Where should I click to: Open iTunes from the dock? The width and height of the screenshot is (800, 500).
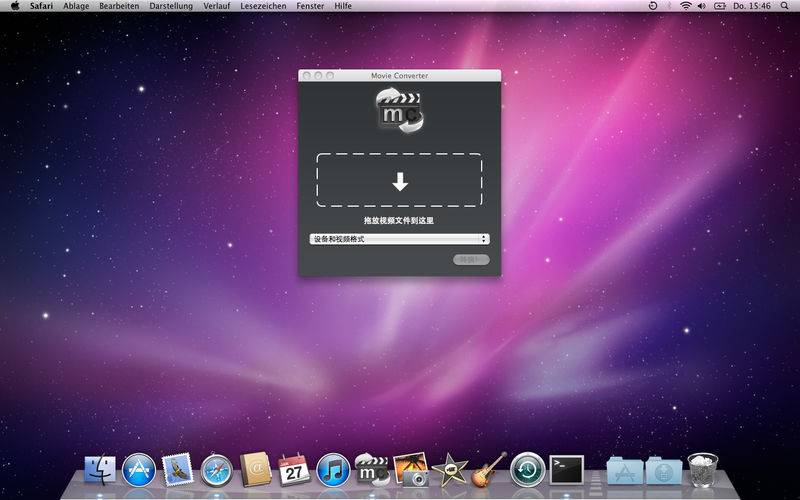pos(333,470)
